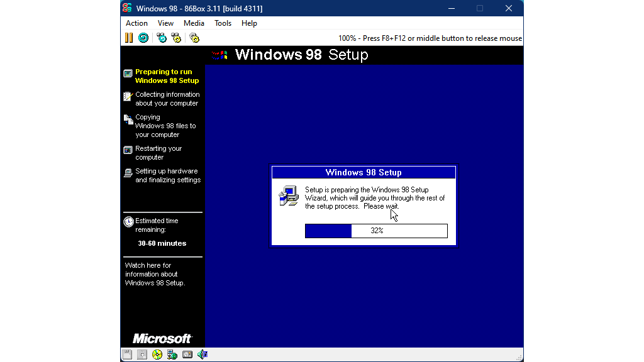Click the Collecting information step icon

pyautogui.click(x=128, y=96)
